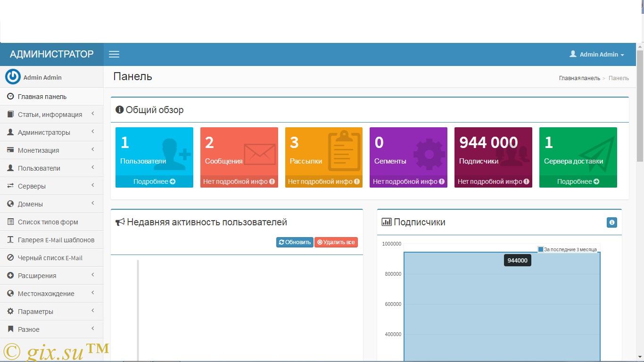Expand Домены submenu chevron
Viewport: 644px width, 362px height.
pos(93,203)
